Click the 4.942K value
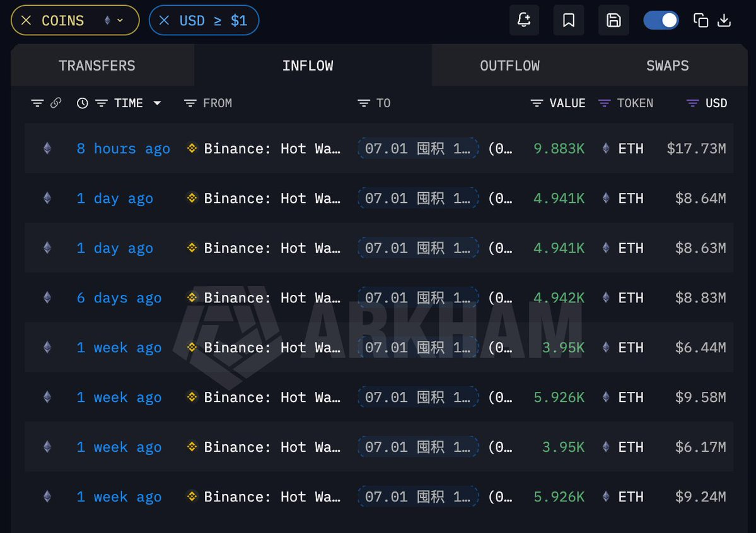This screenshot has width=756, height=533. pyautogui.click(x=559, y=298)
